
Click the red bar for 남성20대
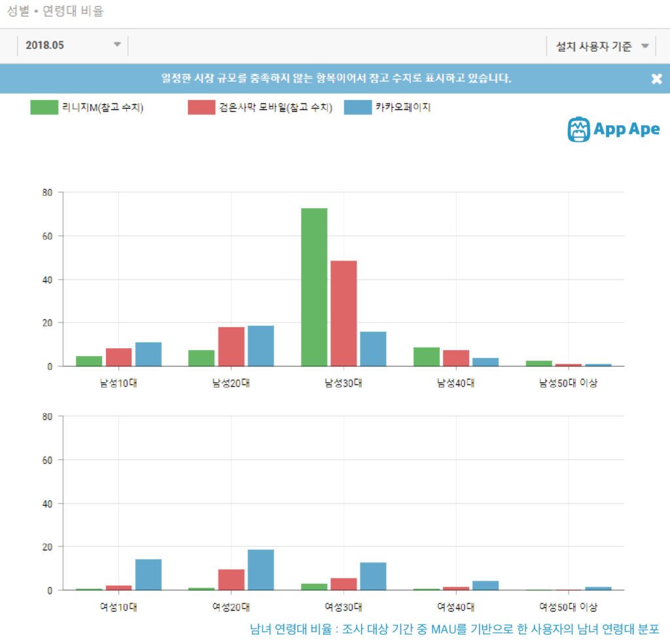(231, 347)
